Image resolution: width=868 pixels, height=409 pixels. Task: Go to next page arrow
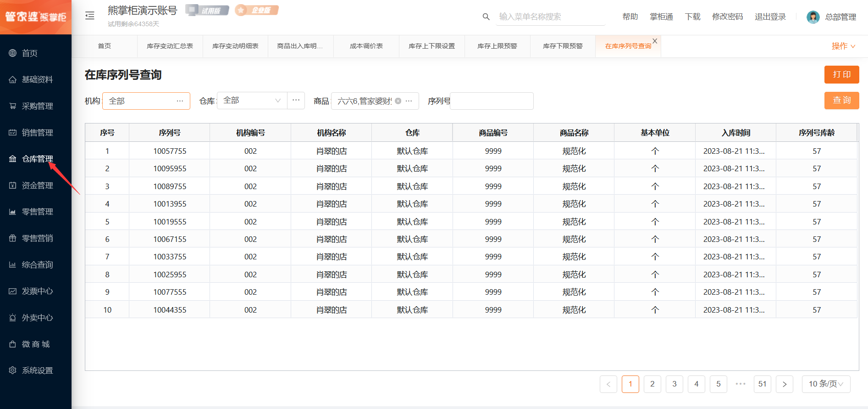[x=785, y=384]
